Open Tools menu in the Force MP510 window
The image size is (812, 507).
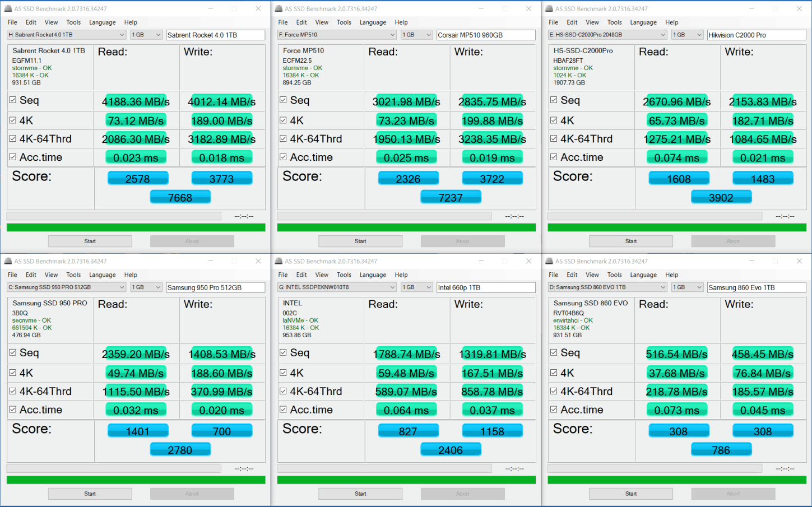coord(344,22)
